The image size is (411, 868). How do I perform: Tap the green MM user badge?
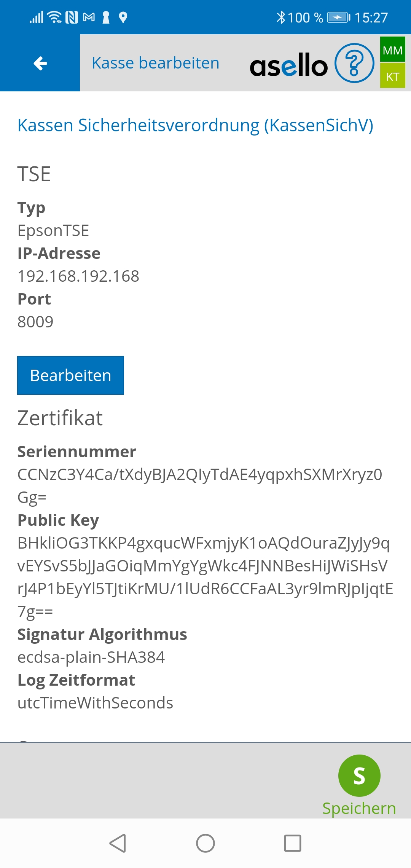pyautogui.click(x=392, y=50)
